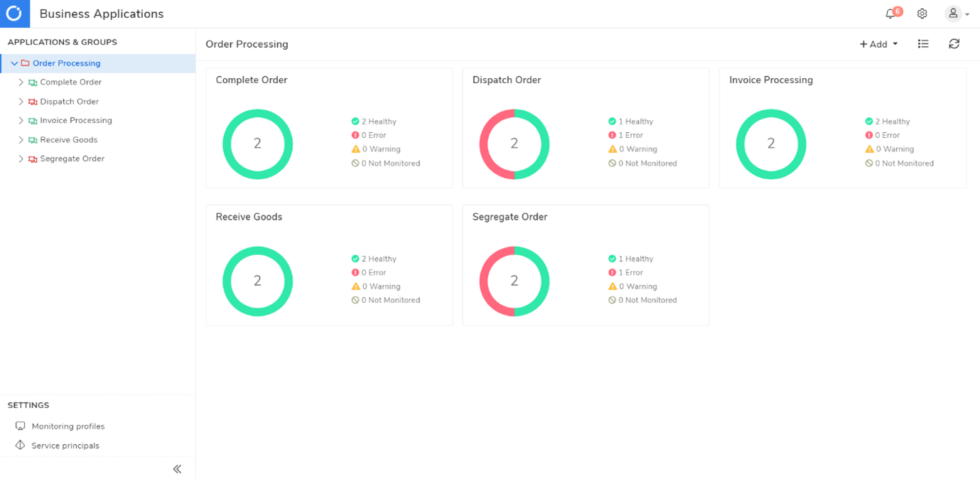This screenshot has height=479, width=980.
Task: Click the Service principals icon
Action: (21, 446)
